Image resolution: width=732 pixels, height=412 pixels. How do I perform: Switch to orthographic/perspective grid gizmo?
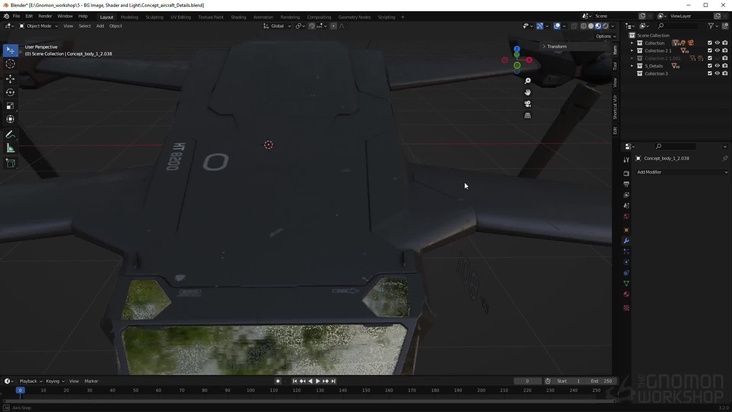[528, 115]
